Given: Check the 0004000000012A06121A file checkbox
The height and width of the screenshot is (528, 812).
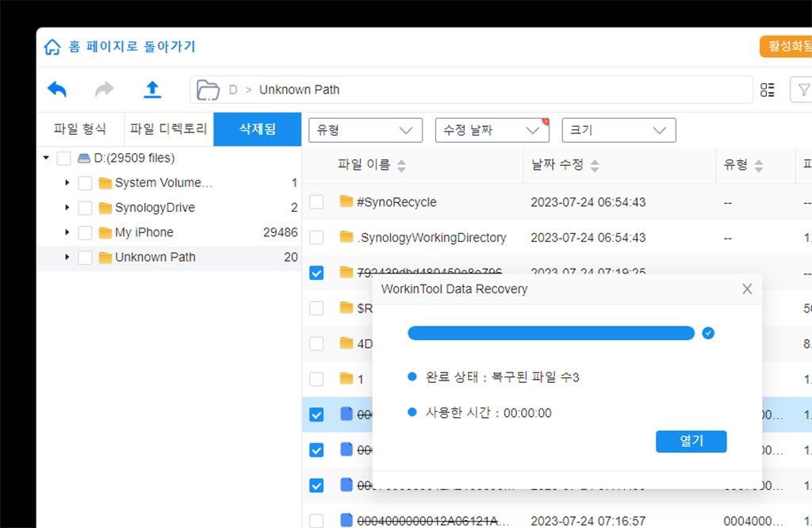Looking at the screenshot, I should pos(316,521).
